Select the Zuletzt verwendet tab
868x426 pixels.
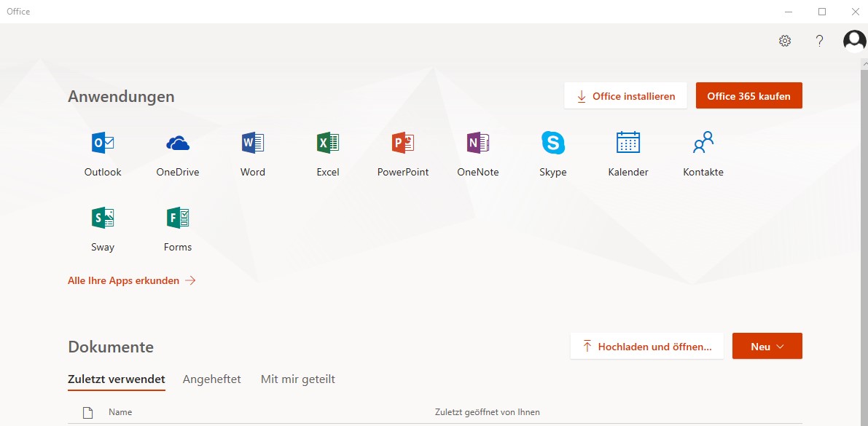coord(117,379)
